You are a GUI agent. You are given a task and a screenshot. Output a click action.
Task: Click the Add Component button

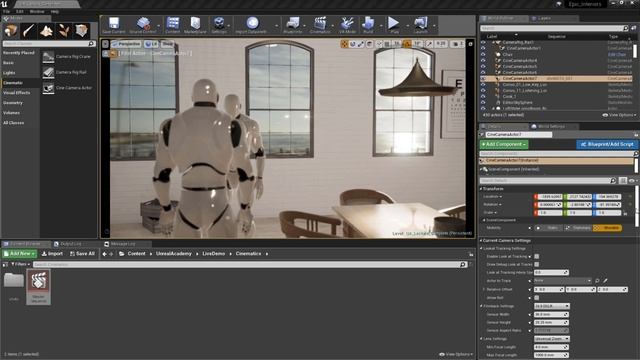pos(504,144)
